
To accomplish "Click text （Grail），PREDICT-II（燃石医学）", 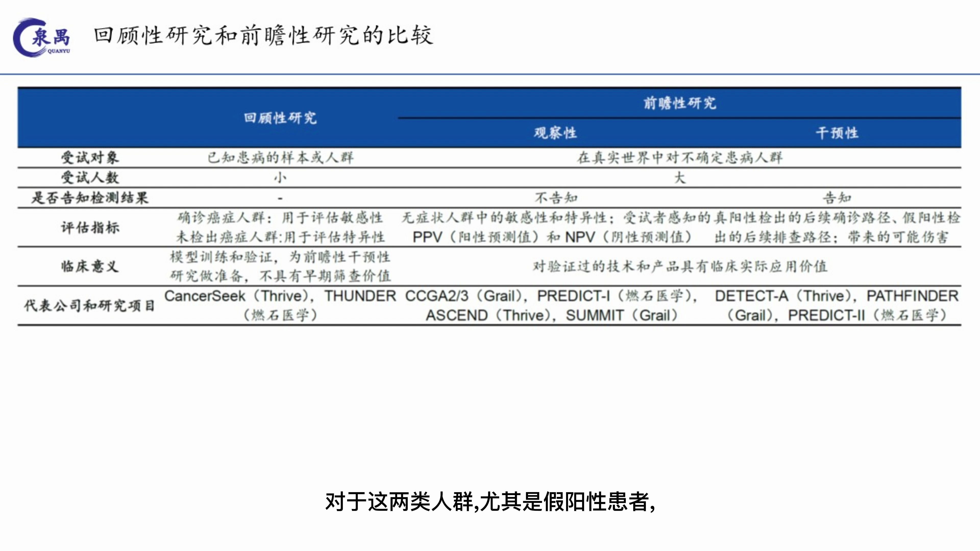I will [837, 315].
